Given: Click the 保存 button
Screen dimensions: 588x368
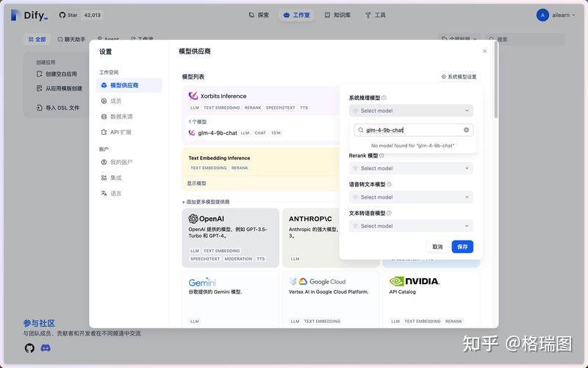Looking at the screenshot, I should [x=462, y=247].
